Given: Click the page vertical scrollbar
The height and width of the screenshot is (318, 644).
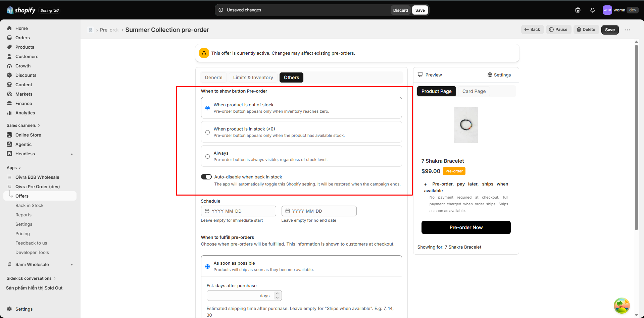Looking at the screenshot, I should point(636,138).
